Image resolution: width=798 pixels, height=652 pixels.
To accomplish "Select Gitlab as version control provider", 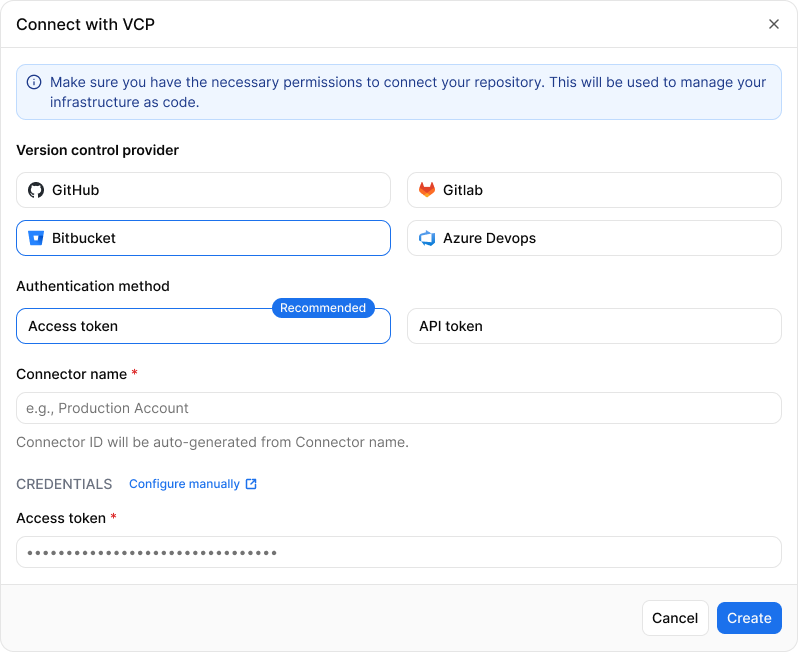I will 594,190.
